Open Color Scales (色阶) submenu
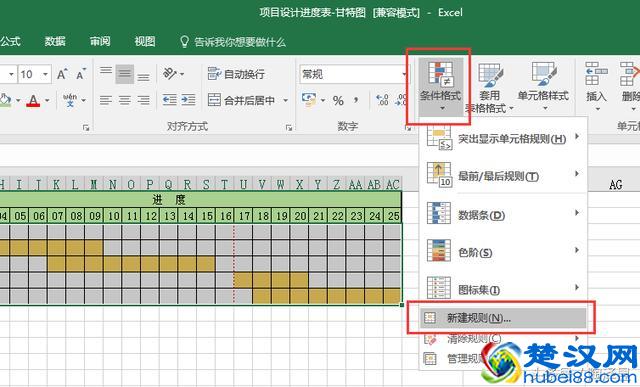The image size is (640, 387). point(503,252)
